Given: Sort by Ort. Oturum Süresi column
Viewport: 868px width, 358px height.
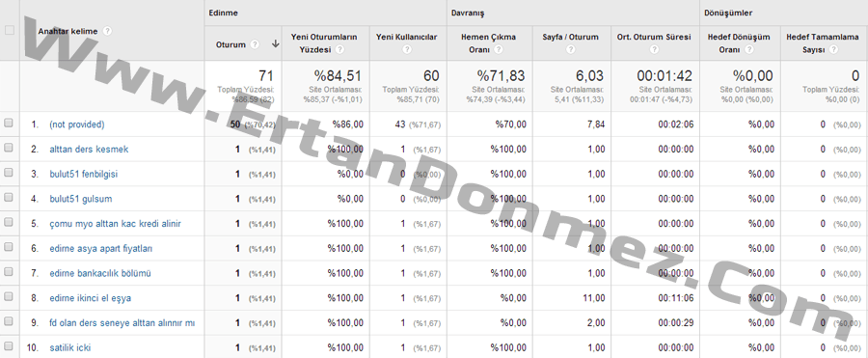Looking at the screenshot, I should (x=654, y=37).
